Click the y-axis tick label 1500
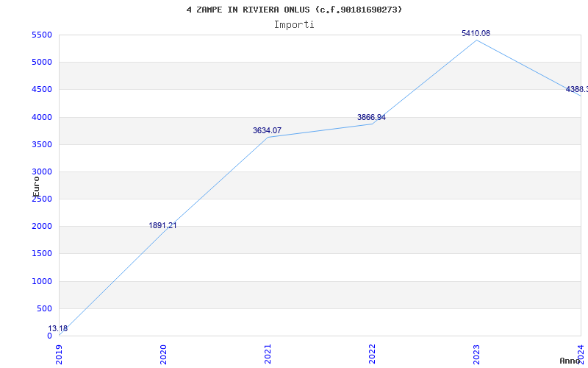 coord(42,254)
